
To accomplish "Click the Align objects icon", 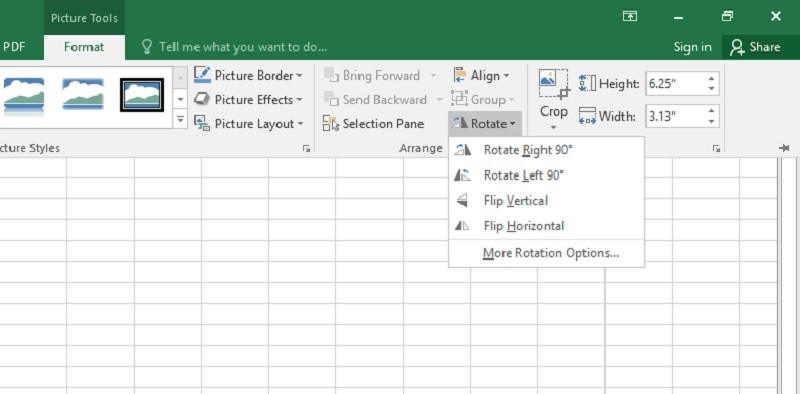I will (x=459, y=76).
